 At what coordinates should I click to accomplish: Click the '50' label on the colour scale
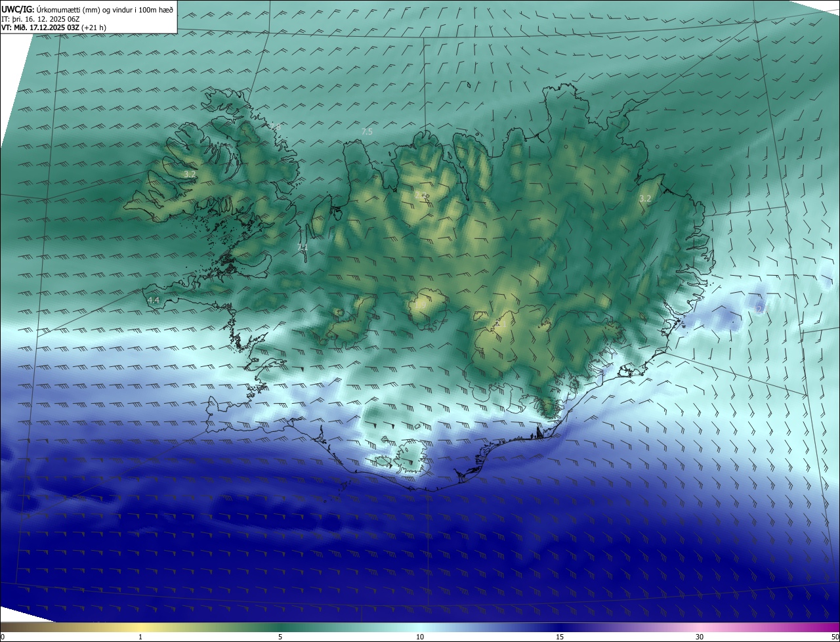tap(835, 637)
